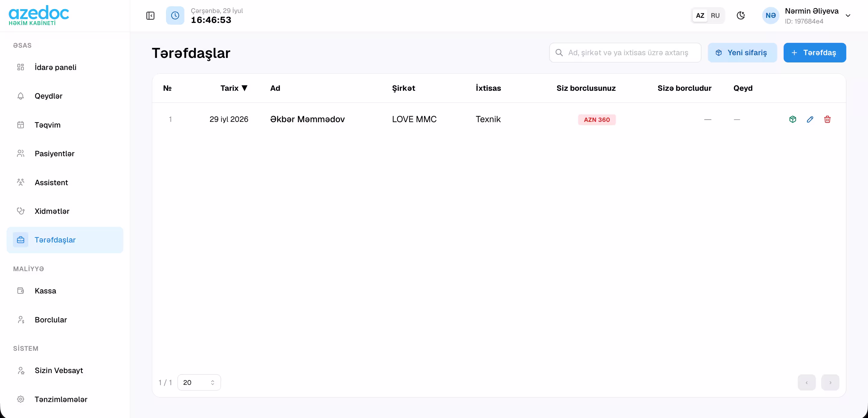This screenshot has width=868, height=418.
Task: Click the Tənzimləmələr gear icon
Action: pos(20,399)
